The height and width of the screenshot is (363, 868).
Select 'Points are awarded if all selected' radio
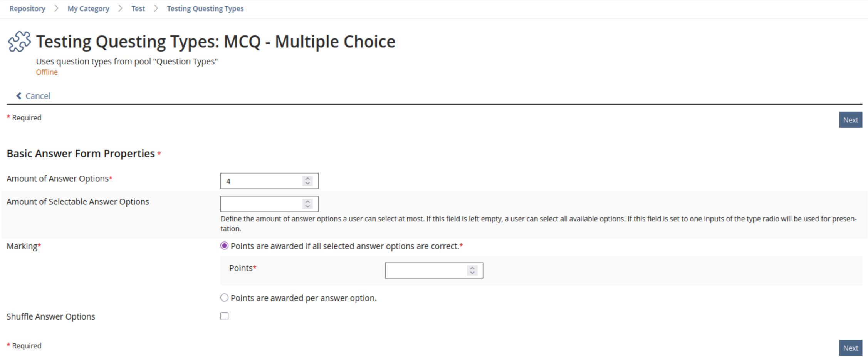pyautogui.click(x=224, y=246)
